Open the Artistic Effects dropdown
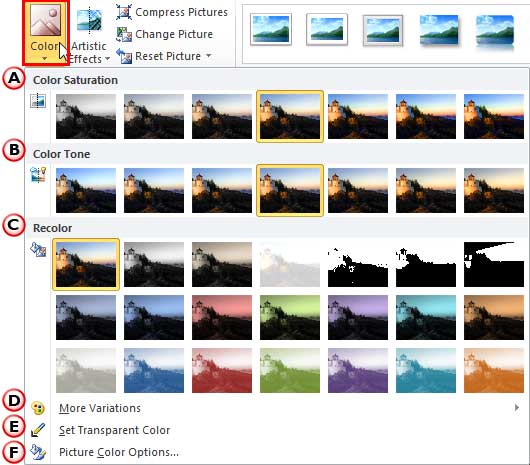 click(90, 35)
